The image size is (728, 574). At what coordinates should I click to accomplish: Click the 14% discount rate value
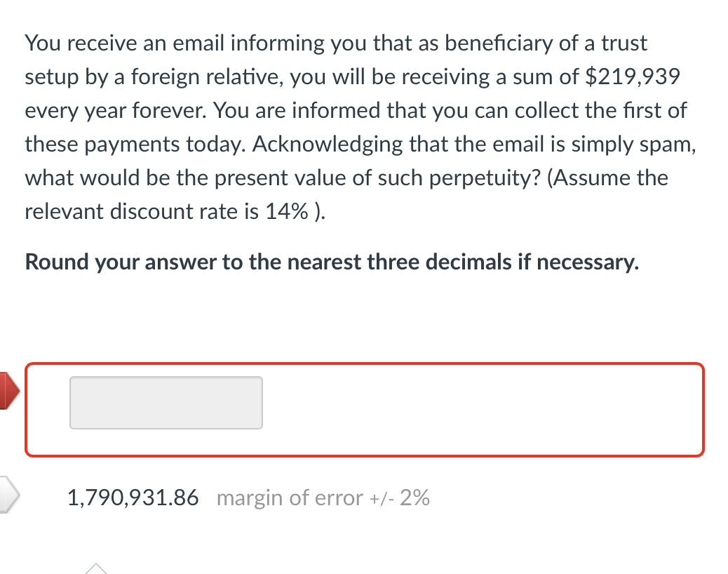tap(288, 211)
